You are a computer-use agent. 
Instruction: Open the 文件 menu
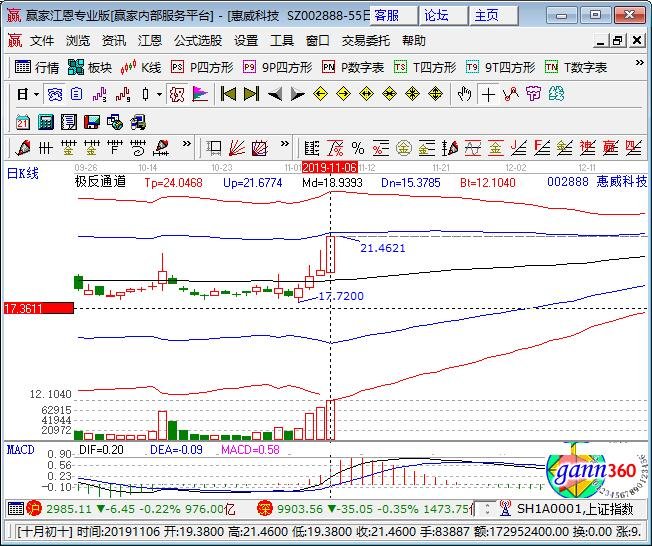(x=42, y=41)
